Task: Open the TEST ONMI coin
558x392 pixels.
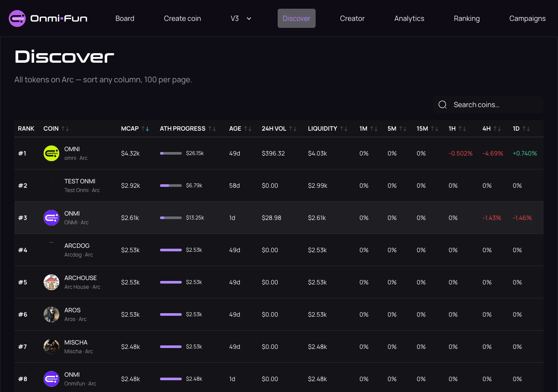Action: coord(80,181)
